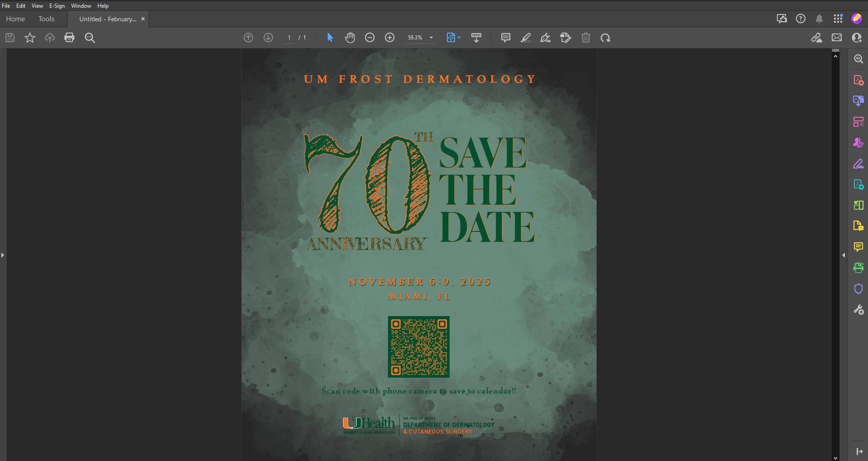Collapse the right tools pane arrow
This screenshot has width=868, height=461.
844,255
